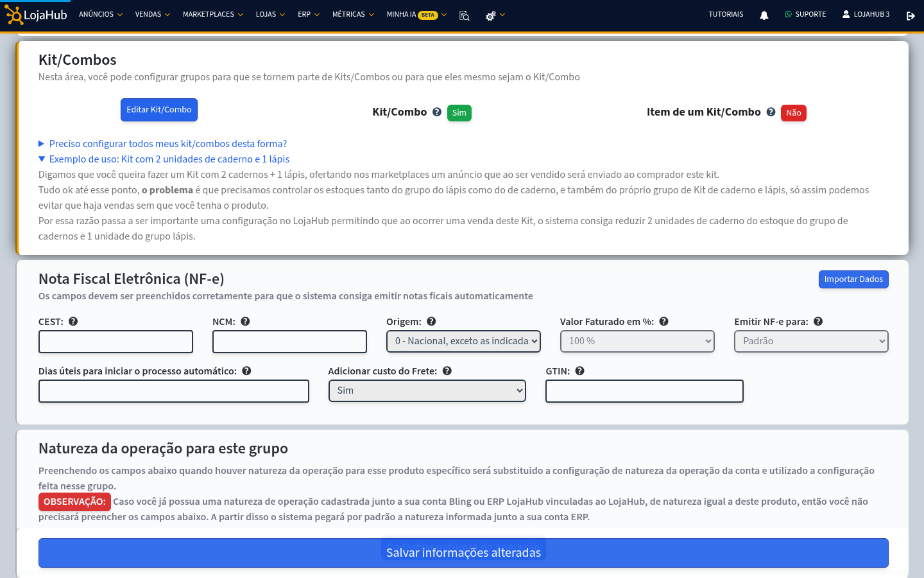Click the red Não badge

point(794,113)
